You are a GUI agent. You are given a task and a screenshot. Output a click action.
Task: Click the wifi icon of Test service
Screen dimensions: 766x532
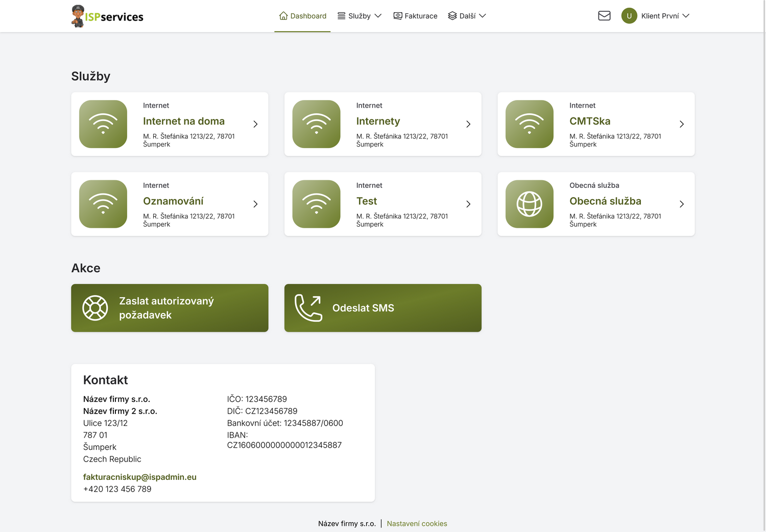click(317, 204)
